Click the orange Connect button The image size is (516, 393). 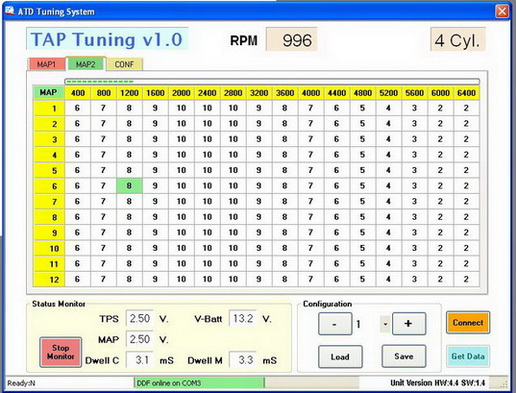(x=468, y=323)
